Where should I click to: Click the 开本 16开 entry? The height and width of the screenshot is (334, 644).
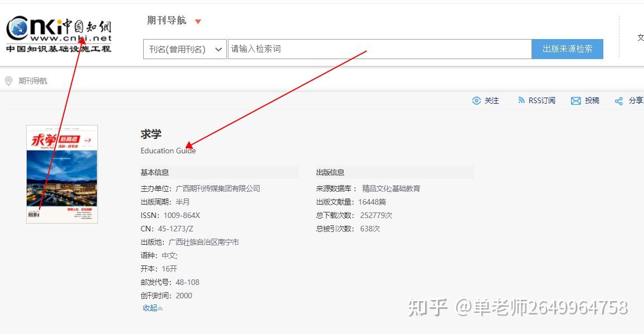click(159, 269)
